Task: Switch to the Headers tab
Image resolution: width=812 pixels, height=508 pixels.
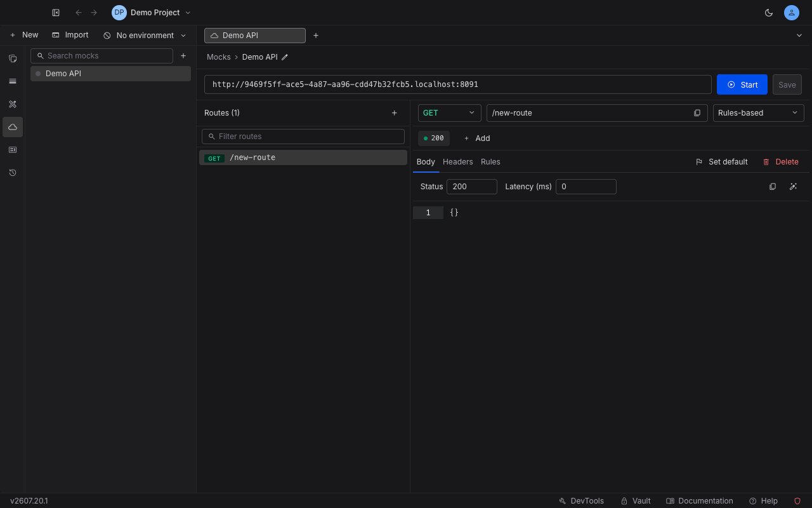Action: 458,162
